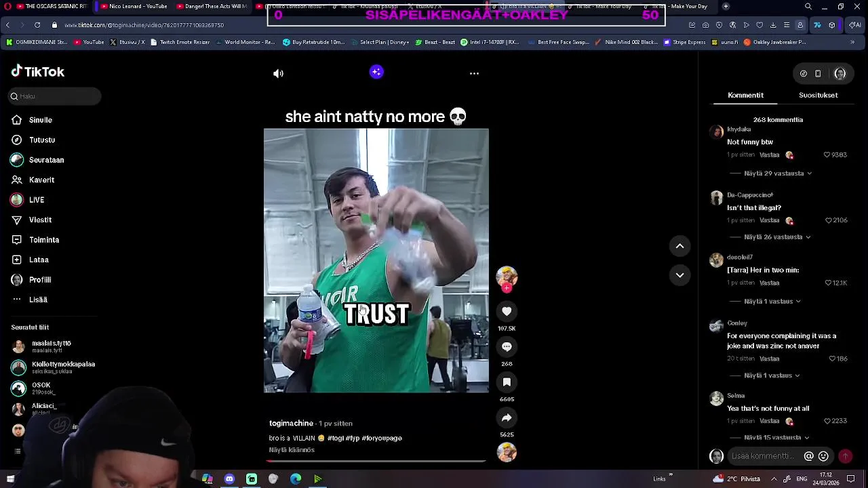Like Conley's comment with 186 likes

point(832,359)
